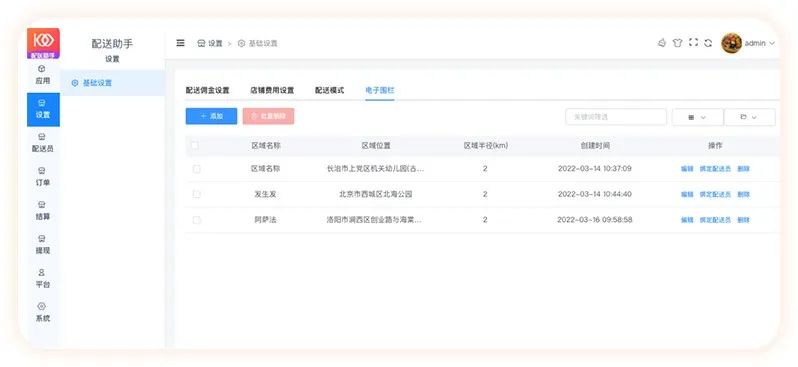
Task: Check the select-all checkbox in table header
Action: tap(195, 146)
